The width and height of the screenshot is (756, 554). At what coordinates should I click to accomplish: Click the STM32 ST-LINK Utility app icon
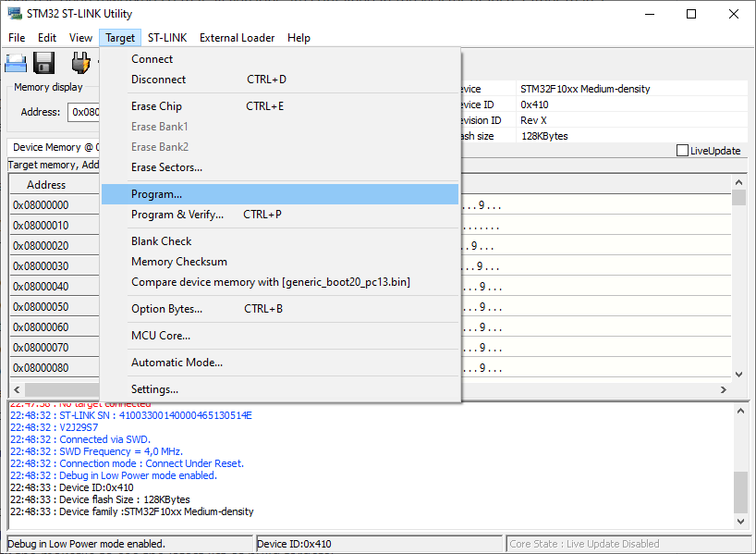coord(15,13)
